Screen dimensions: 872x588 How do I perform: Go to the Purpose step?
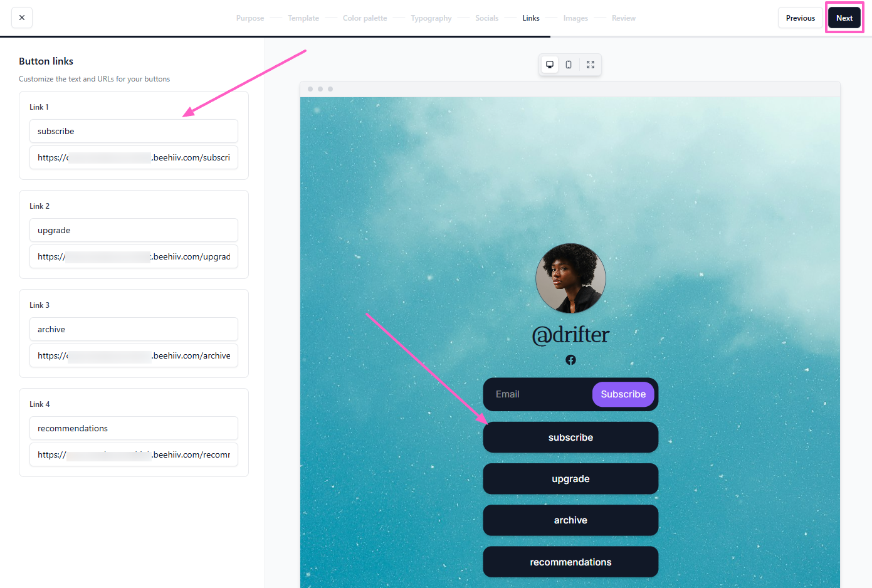click(250, 18)
